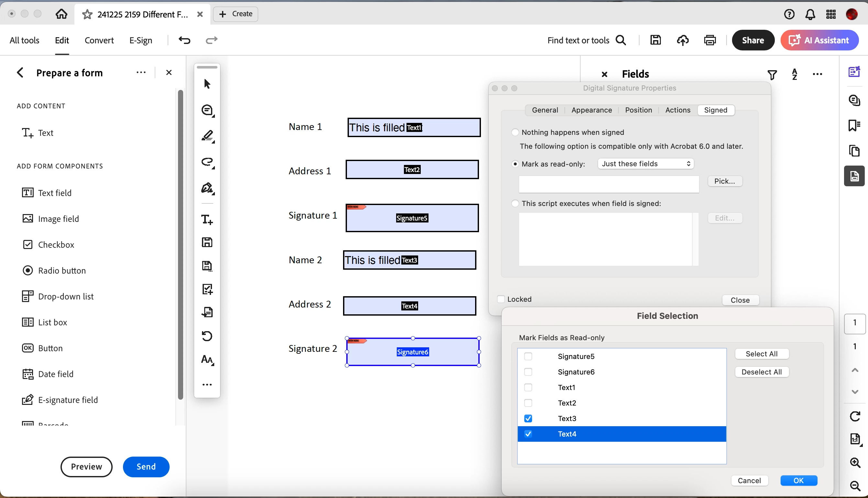The image size is (868, 498).
Task: Select Nothing happens when signed option
Action: click(515, 132)
